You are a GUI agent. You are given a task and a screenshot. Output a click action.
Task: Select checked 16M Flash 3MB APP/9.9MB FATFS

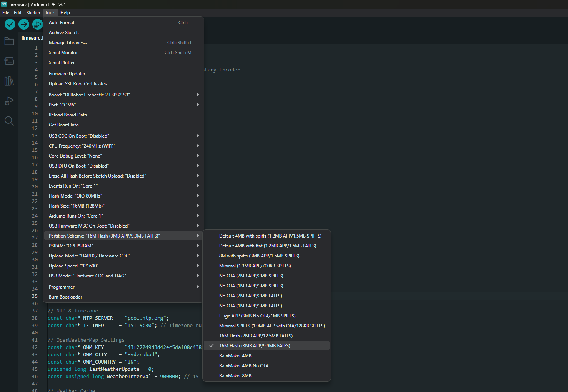coord(267,346)
